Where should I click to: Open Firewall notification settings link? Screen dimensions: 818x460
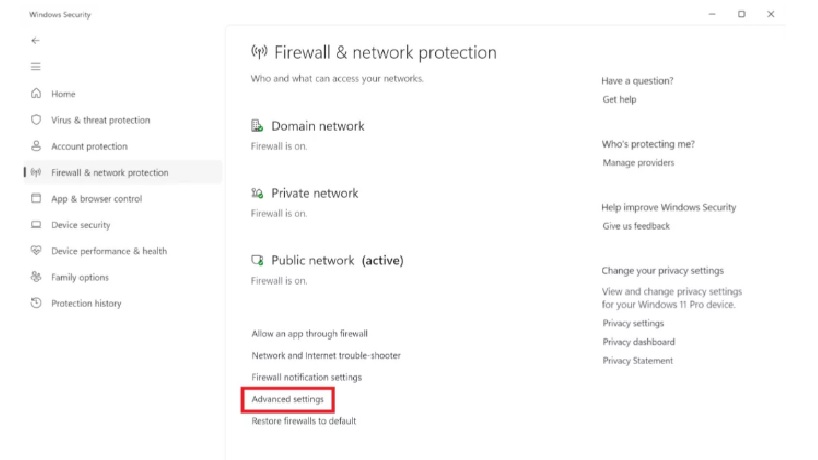[307, 377]
